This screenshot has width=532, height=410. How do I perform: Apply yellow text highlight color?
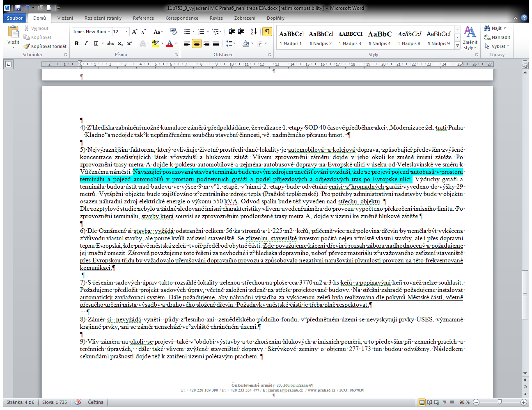[x=156, y=43]
